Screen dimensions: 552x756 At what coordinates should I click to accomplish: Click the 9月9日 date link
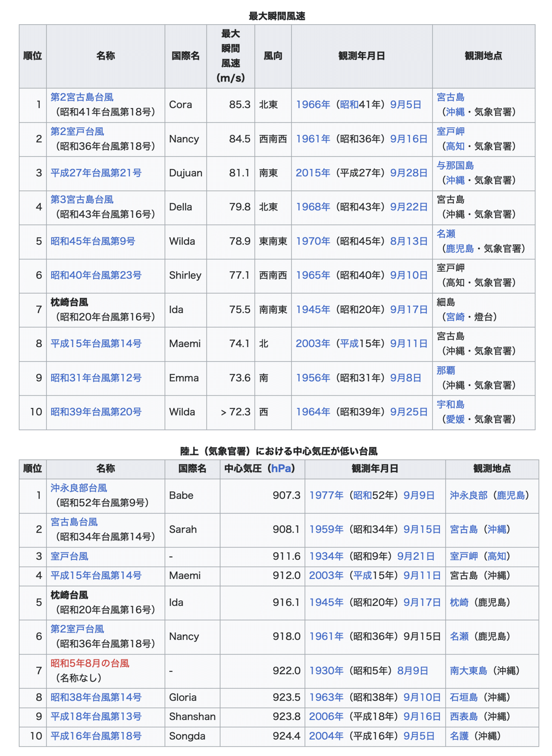click(419, 496)
